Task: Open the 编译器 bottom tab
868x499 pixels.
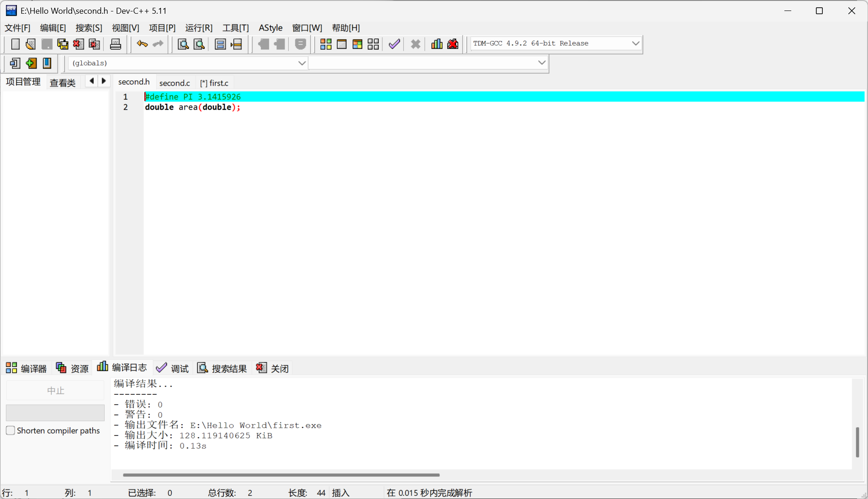Action: 26,368
